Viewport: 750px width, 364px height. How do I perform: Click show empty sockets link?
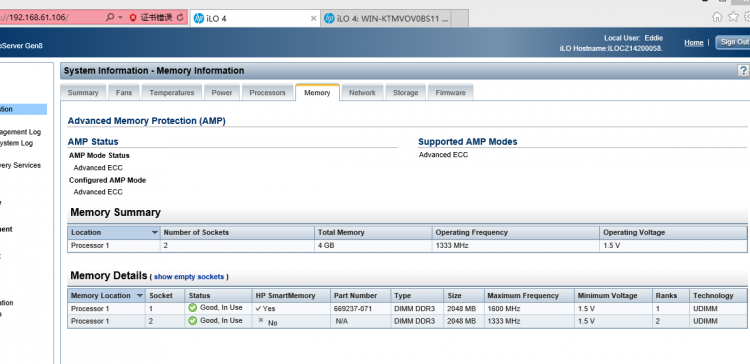tap(188, 277)
